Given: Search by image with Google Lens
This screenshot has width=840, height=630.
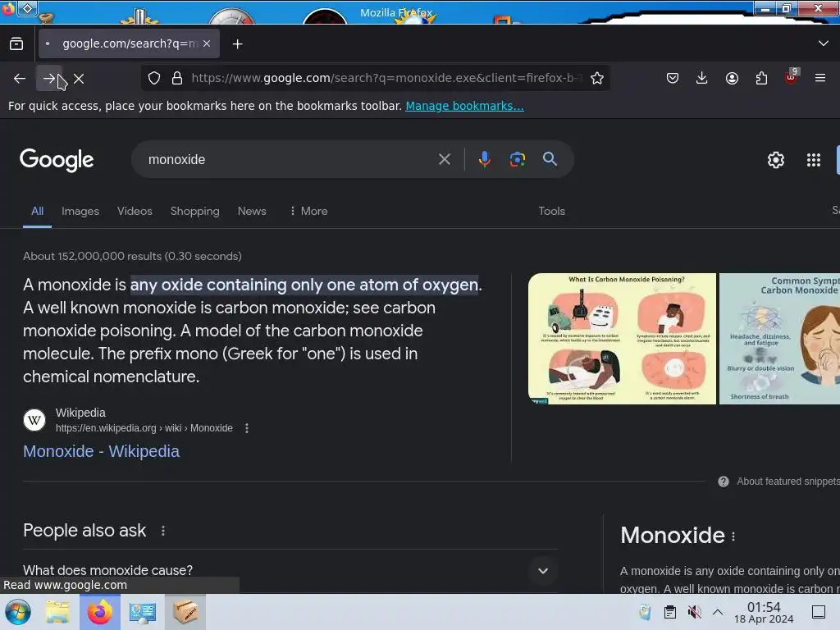Looking at the screenshot, I should coord(517,159).
